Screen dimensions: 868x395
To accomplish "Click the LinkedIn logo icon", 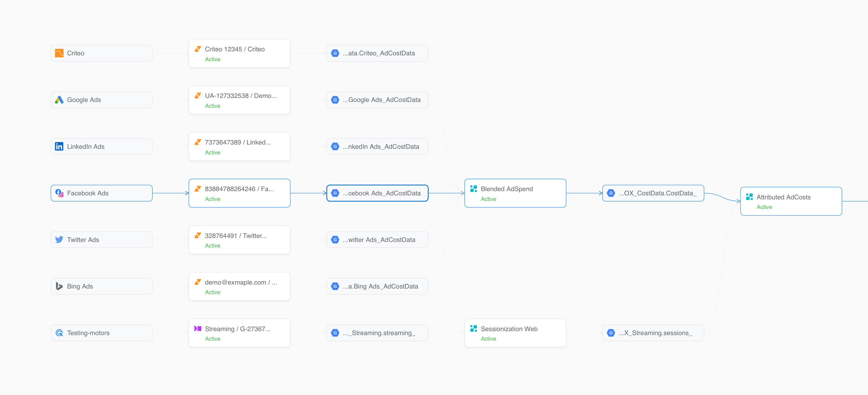I will tap(59, 146).
